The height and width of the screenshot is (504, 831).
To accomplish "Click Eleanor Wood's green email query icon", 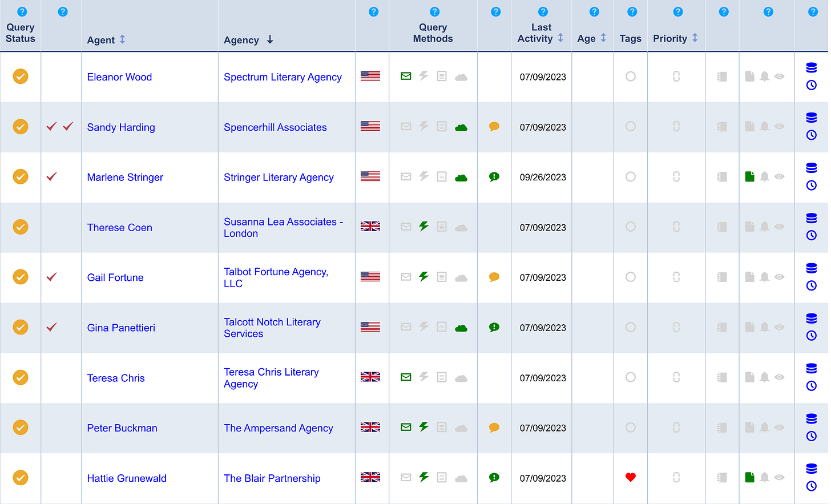I will pyautogui.click(x=406, y=76).
